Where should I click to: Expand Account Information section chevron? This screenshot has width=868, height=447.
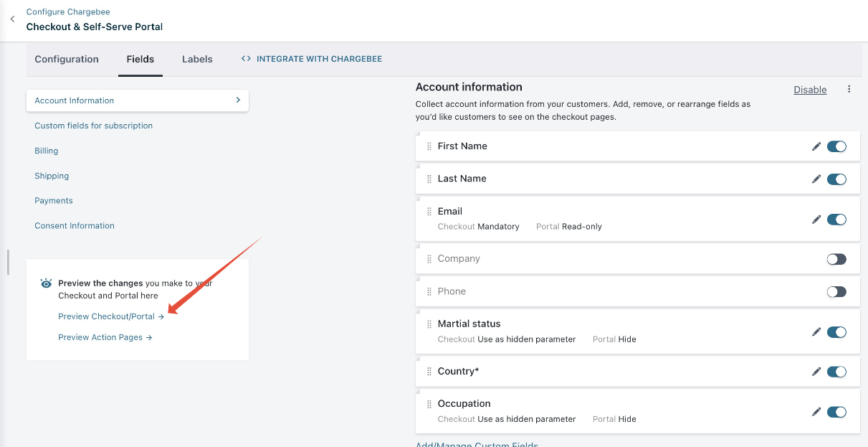(238, 100)
